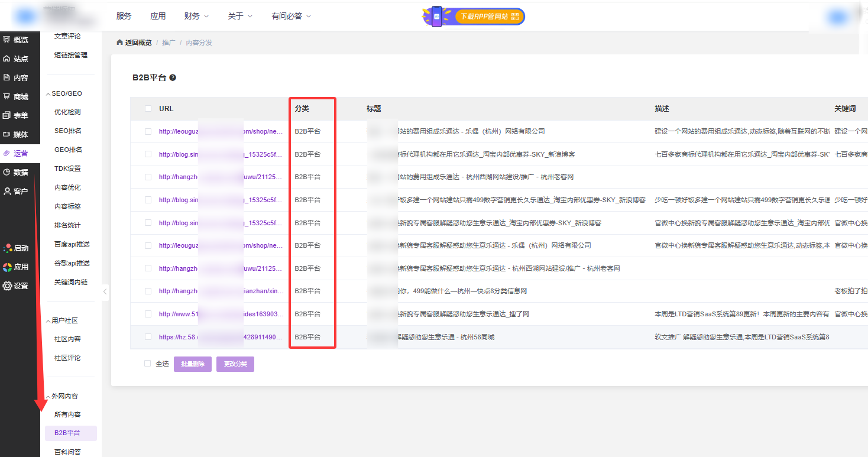
Task: Open the 数据 data sidebar icon
Action: tap(7, 172)
